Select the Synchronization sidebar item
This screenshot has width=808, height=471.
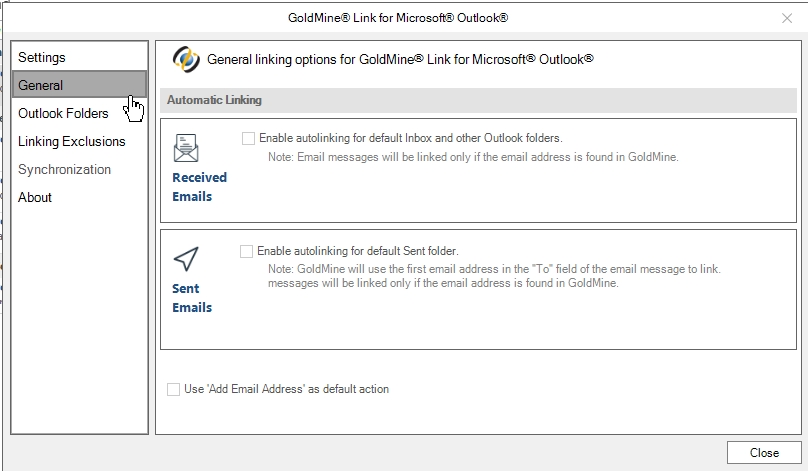click(64, 169)
